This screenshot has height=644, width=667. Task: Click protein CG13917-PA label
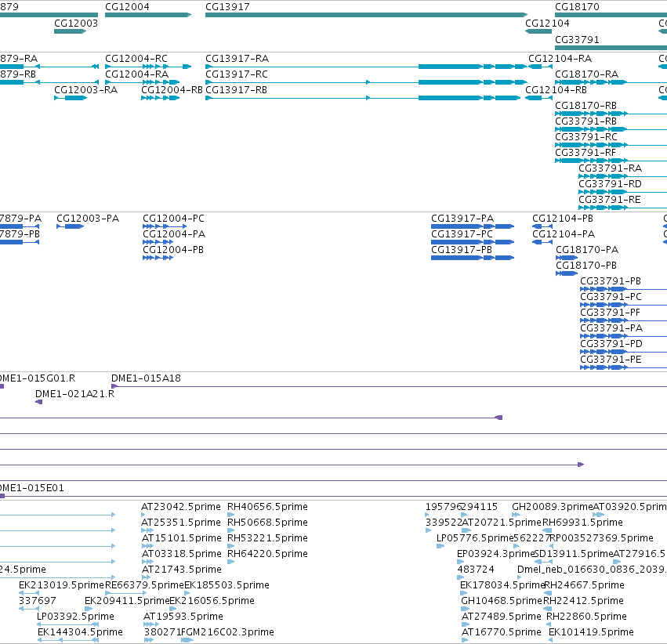coord(462,219)
